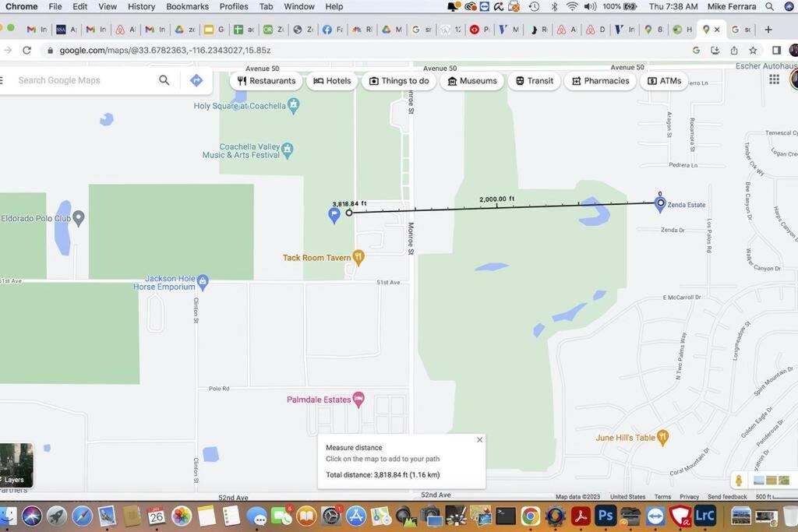Close the active Google Maps tab
The height and width of the screenshot is (532, 798).
pyautogui.click(x=717, y=30)
